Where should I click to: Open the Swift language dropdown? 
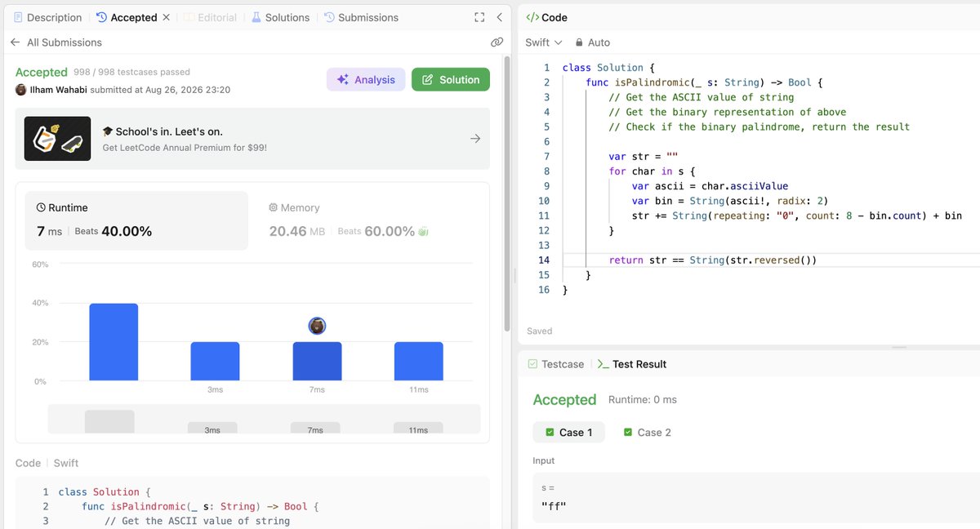tap(544, 42)
